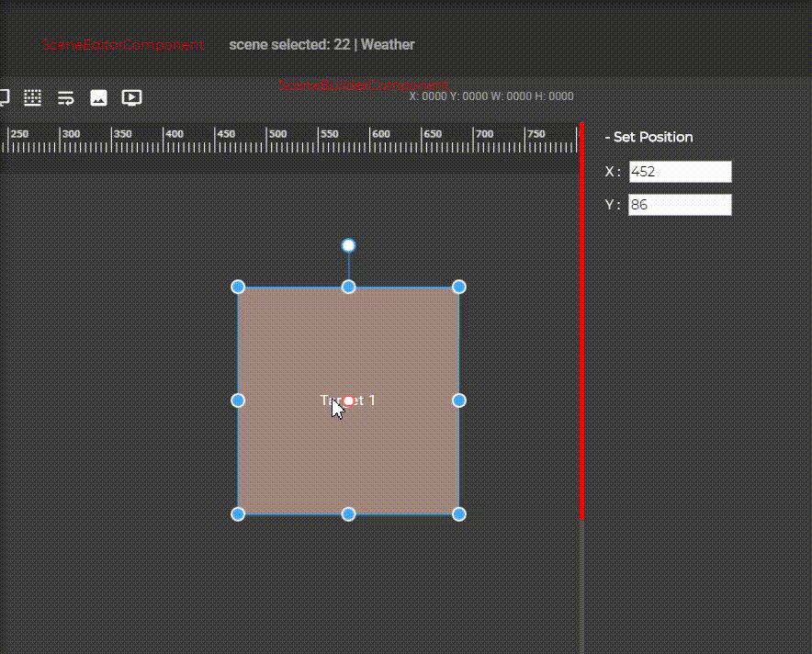Click the bottom-left corner resize handle
Viewport: 812px width, 654px height.
(238, 513)
